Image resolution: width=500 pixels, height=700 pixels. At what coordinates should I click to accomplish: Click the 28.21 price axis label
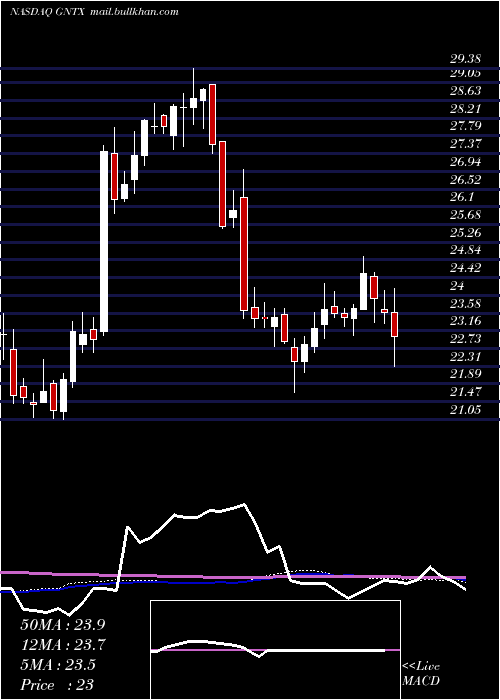pyautogui.click(x=465, y=109)
